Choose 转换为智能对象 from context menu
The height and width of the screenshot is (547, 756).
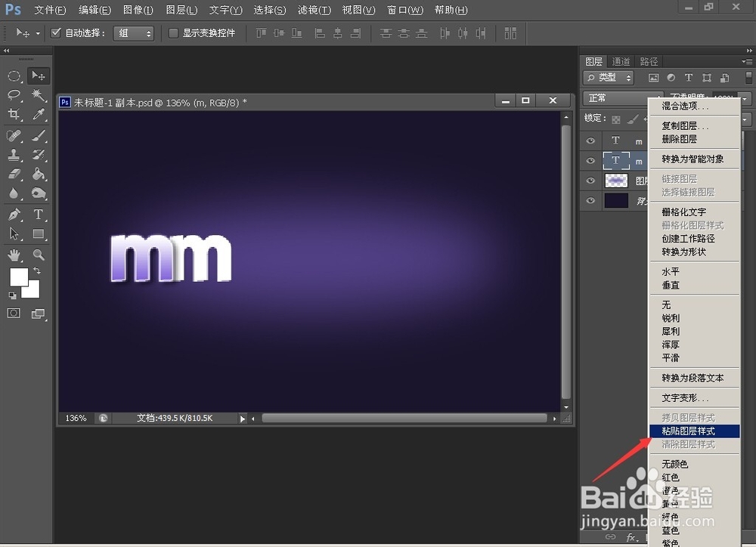coord(694,159)
